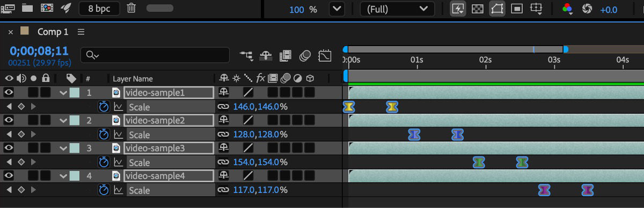Open the Graph Editor icon
This screenshot has width=644, height=208.
point(325,55)
